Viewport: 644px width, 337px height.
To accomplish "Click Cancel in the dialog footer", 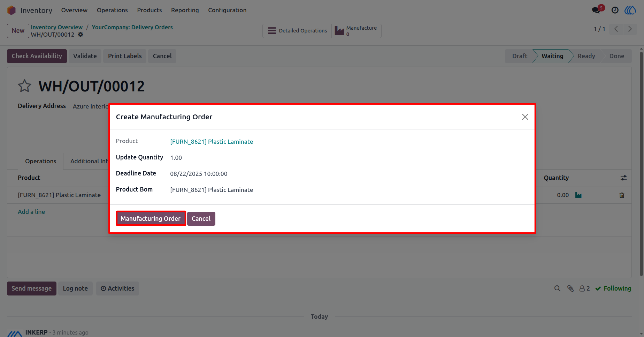I will point(201,218).
